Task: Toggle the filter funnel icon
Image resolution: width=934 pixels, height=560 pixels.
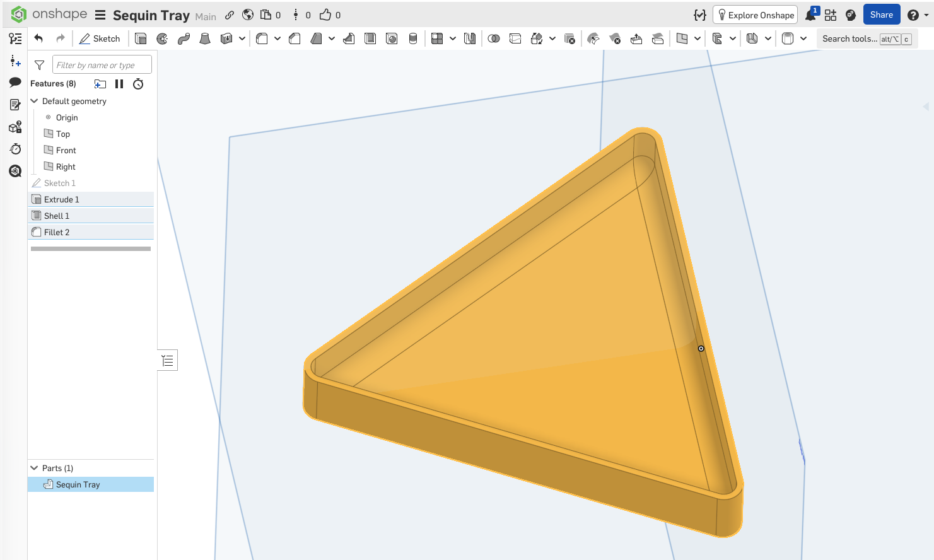Action: [39, 65]
